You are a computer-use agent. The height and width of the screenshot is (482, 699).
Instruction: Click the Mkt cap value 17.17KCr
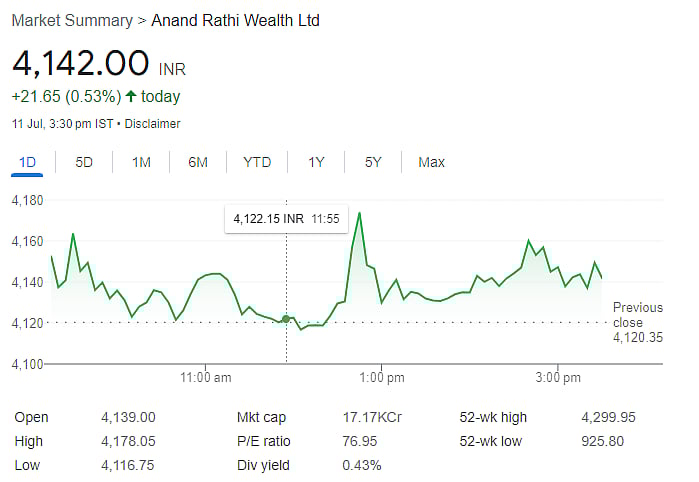[372, 417]
